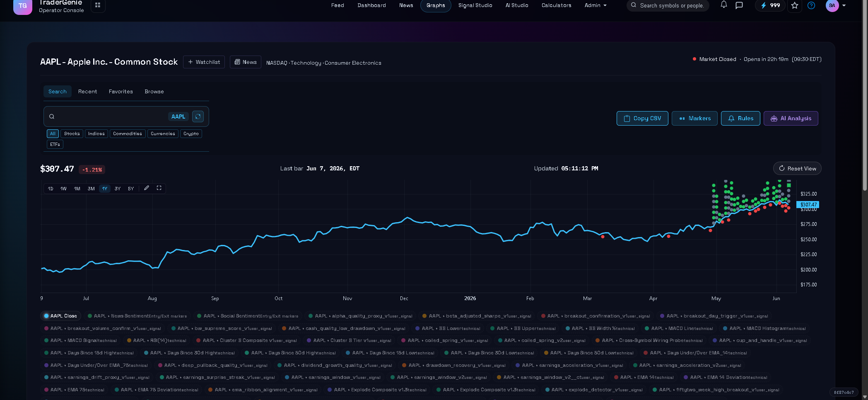Viewport: 868px width, 400px height.
Task: Filter by Currencies category
Action: pyautogui.click(x=163, y=134)
